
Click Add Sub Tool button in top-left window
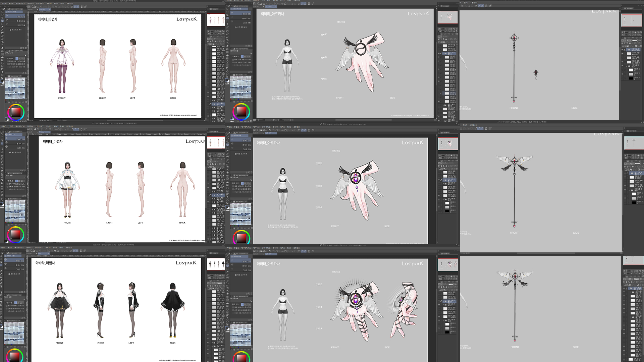pyautogui.click(x=15, y=29)
